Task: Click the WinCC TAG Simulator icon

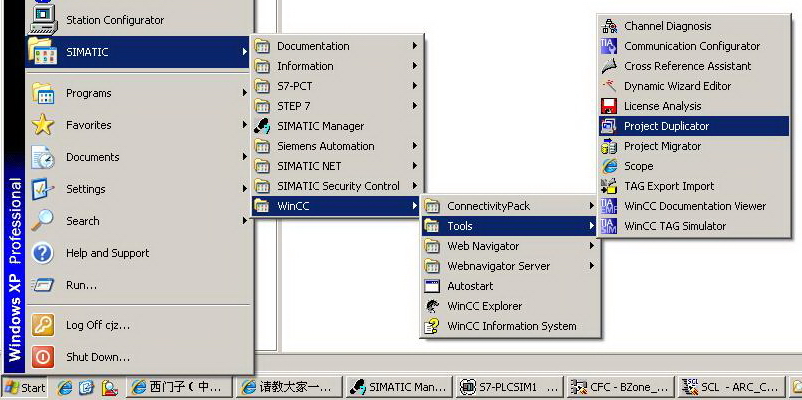Action: (x=608, y=226)
